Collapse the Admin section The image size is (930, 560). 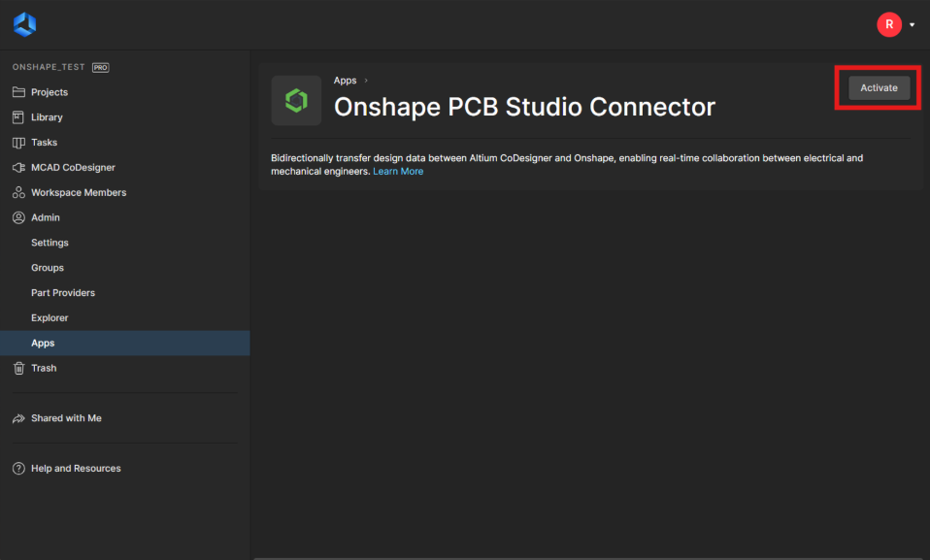45,217
